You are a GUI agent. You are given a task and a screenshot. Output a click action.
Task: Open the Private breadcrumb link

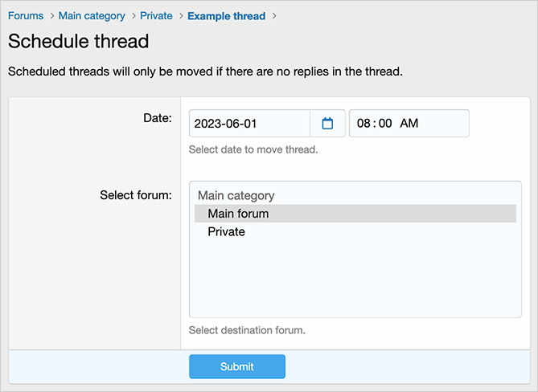pyautogui.click(x=156, y=16)
